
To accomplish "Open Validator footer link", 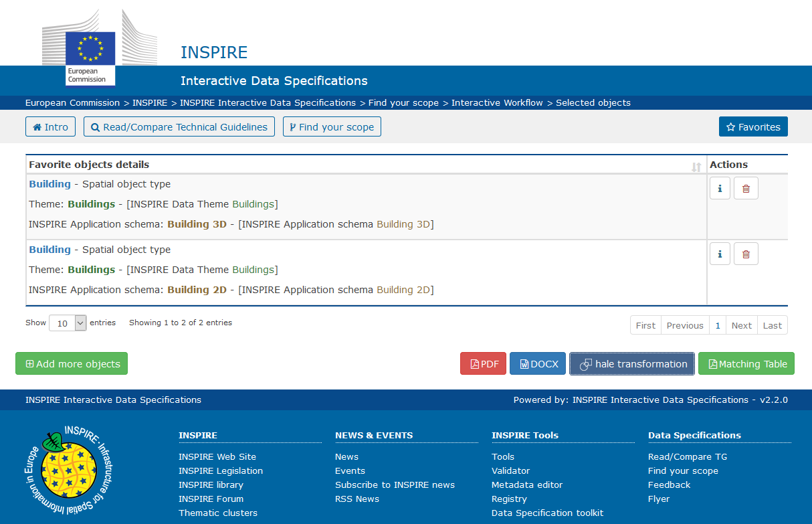I will pyautogui.click(x=510, y=470).
